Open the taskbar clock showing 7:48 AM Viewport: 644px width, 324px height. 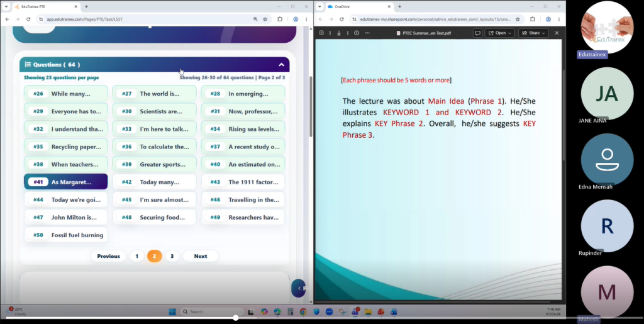click(x=553, y=311)
